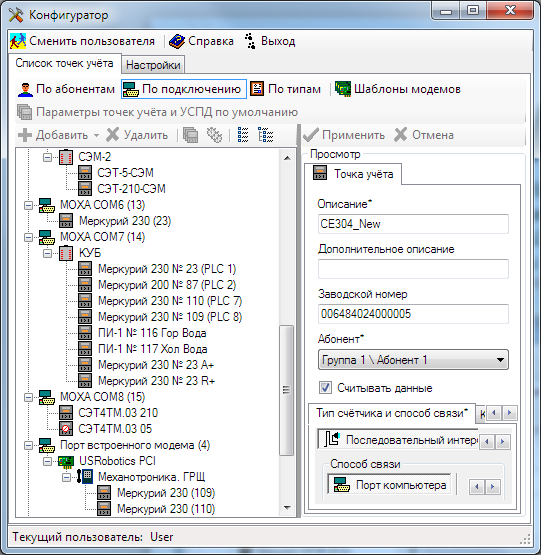
Task: Click the Сменить пользователя icon
Action: pos(18,41)
